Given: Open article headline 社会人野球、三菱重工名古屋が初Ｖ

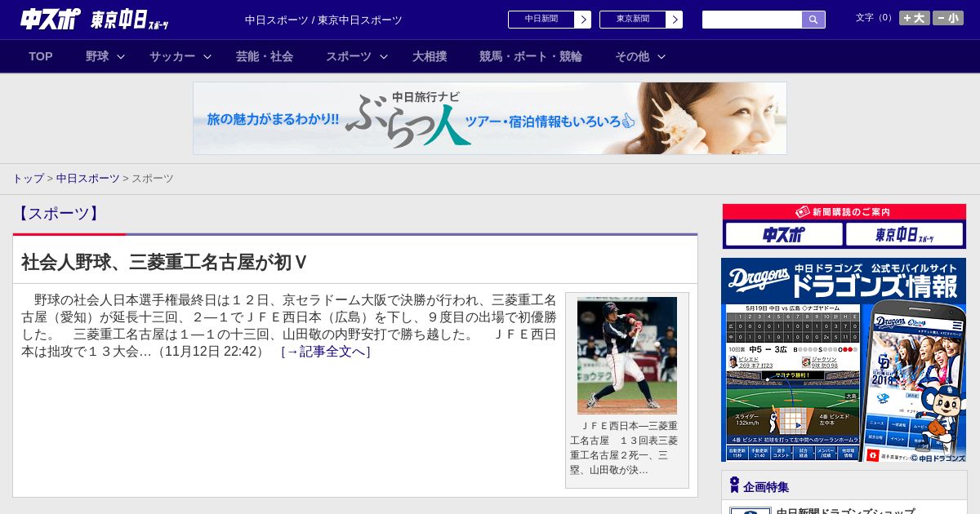Looking at the screenshot, I should pyautogui.click(x=164, y=262).
